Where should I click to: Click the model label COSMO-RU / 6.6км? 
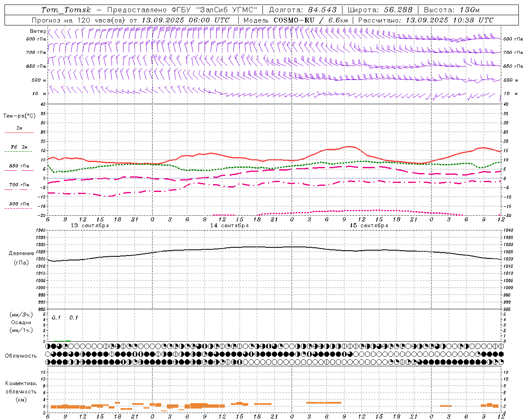(x=310, y=20)
